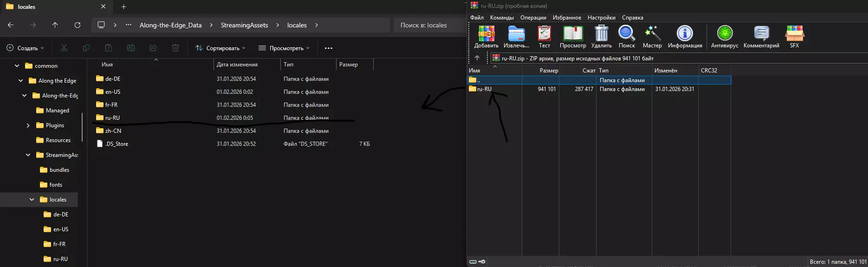
Task: Collapse the Along the Edge tree node
Action: coord(21,81)
